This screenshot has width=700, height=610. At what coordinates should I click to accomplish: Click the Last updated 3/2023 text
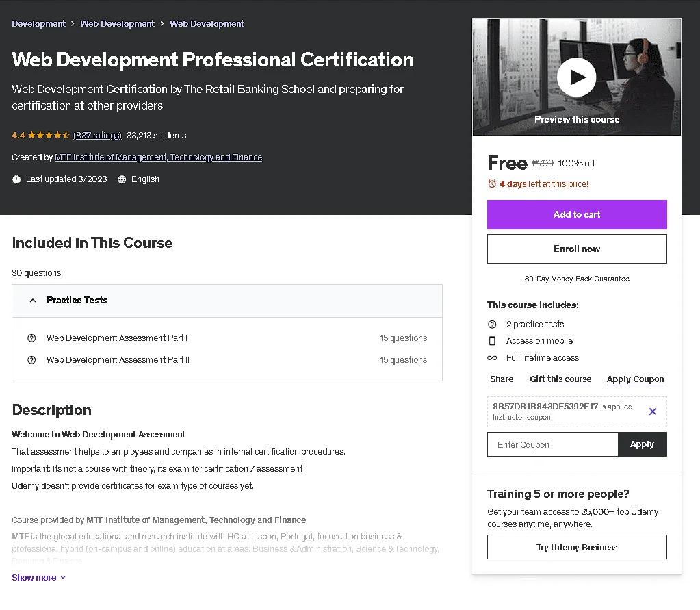tap(66, 179)
